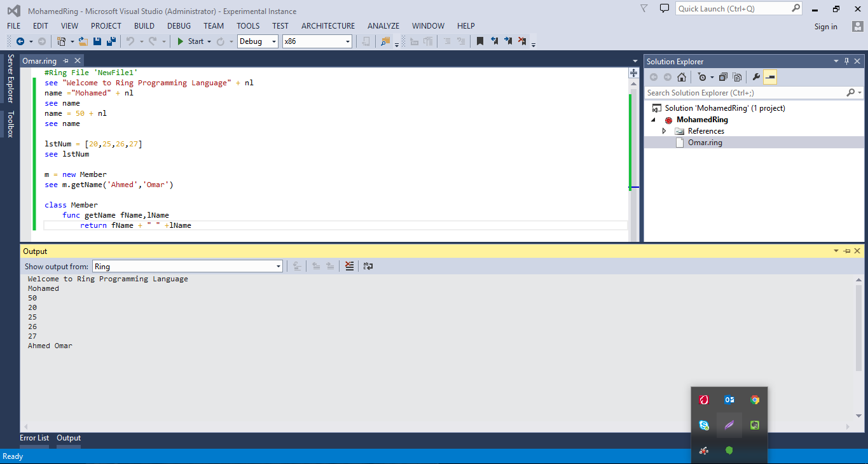
Task: Click the Navigate Backward toolbar arrow
Action: (19, 41)
